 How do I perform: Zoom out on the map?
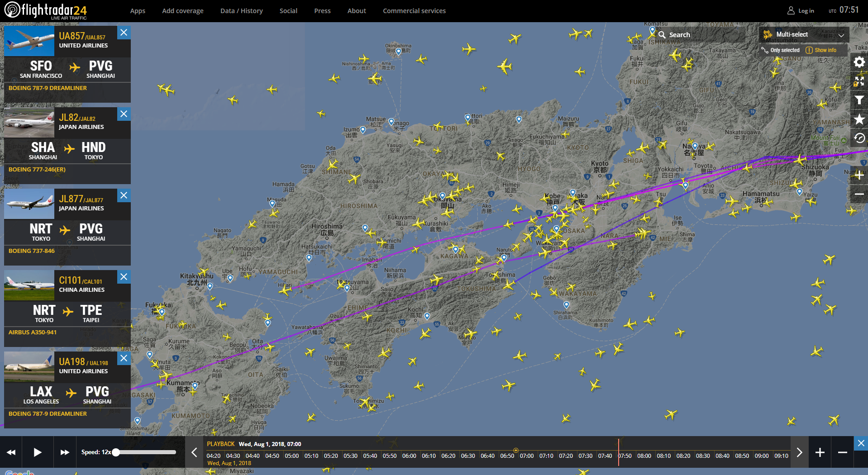click(859, 195)
